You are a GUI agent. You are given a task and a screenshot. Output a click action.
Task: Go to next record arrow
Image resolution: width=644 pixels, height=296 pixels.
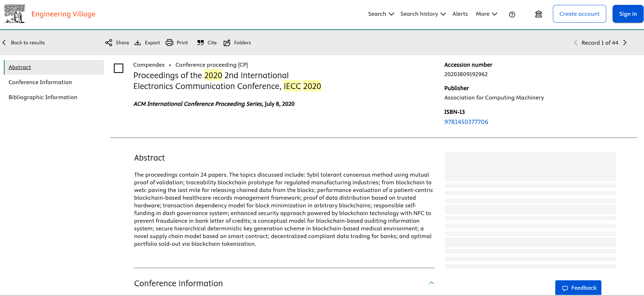[x=625, y=43]
